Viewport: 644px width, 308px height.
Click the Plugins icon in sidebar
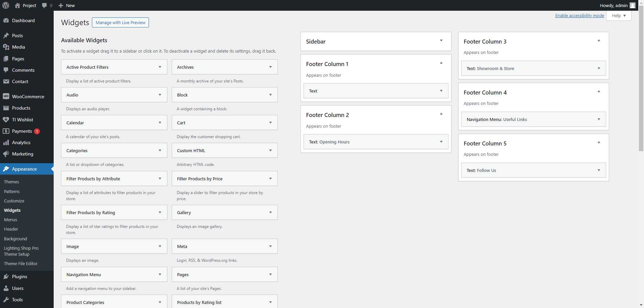click(x=6, y=276)
